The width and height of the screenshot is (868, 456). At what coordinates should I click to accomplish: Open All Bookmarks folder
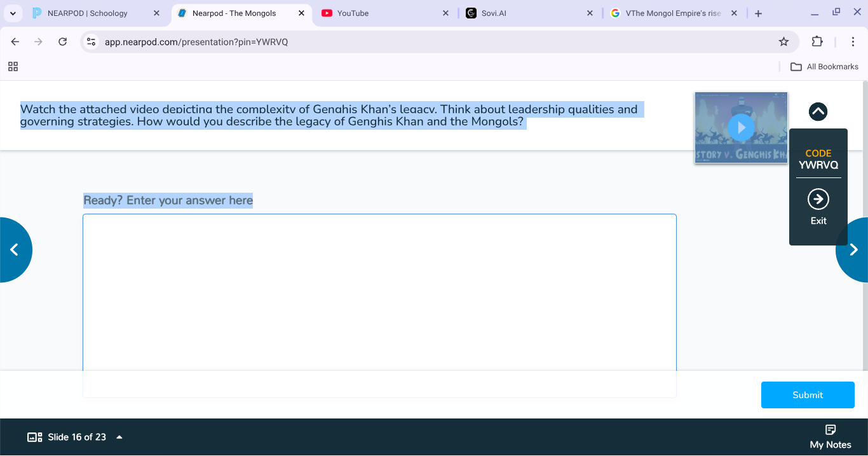point(824,67)
